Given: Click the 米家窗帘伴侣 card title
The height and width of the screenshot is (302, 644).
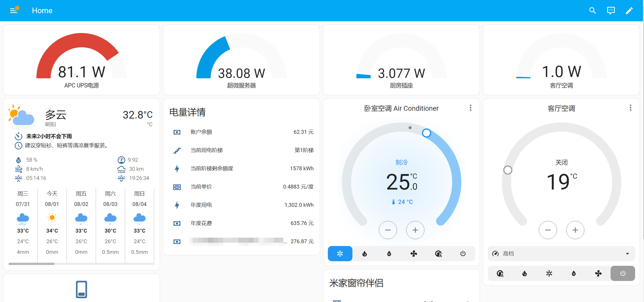Looking at the screenshot, I should click(x=356, y=283).
